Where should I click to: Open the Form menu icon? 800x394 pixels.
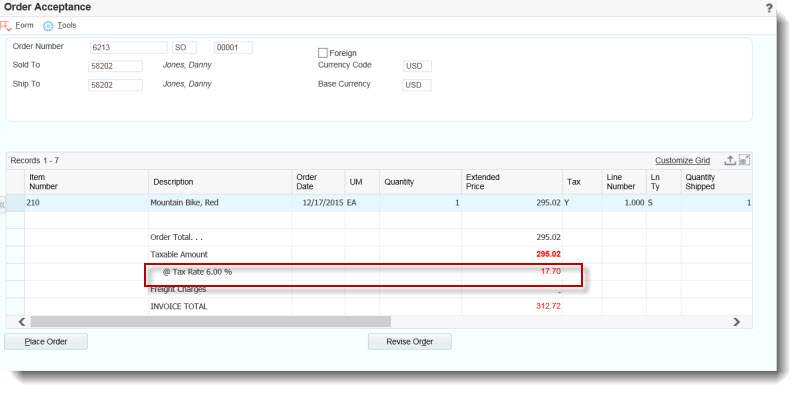(x=6, y=26)
